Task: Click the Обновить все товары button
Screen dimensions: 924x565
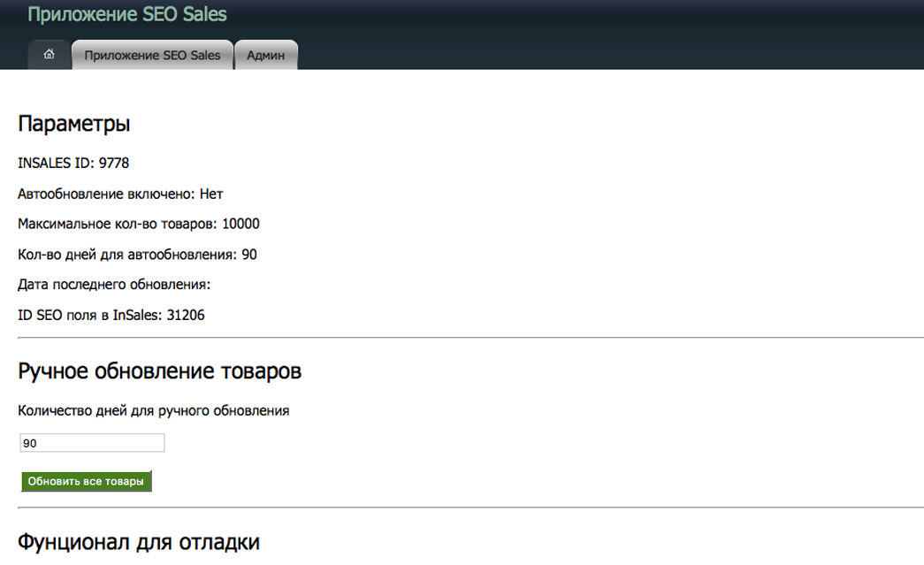Action: [x=86, y=481]
